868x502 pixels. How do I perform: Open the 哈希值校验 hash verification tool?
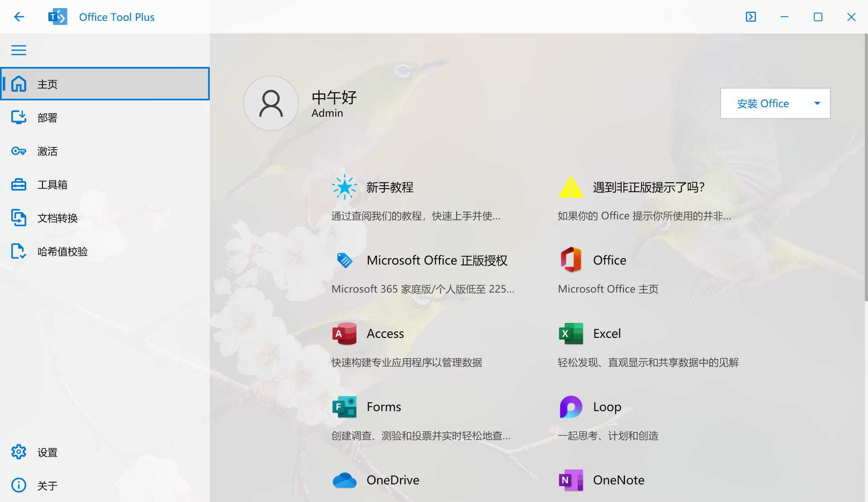[x=63, y=251]
